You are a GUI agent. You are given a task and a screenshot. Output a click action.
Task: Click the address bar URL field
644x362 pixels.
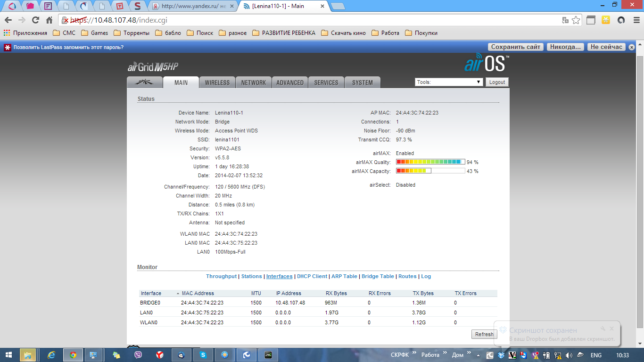(x=311, y=20)
